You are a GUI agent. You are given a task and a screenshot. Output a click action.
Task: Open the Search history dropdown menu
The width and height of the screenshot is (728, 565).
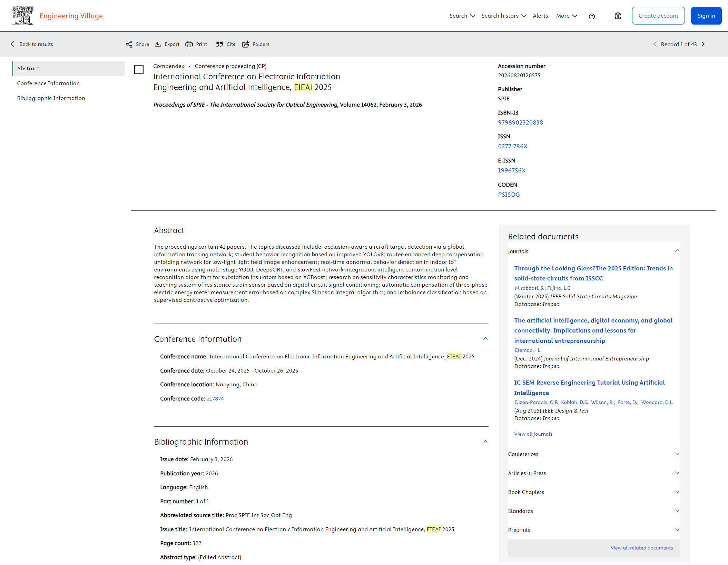click(504, 16)
